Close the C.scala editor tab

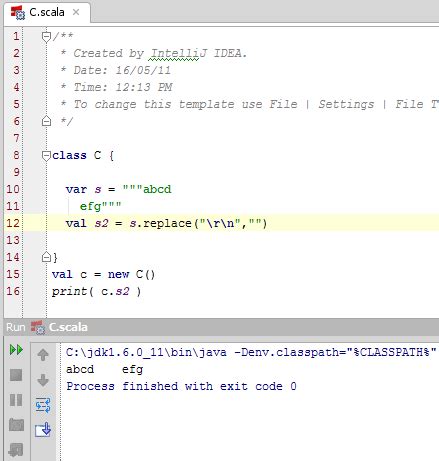coord(76,12)
